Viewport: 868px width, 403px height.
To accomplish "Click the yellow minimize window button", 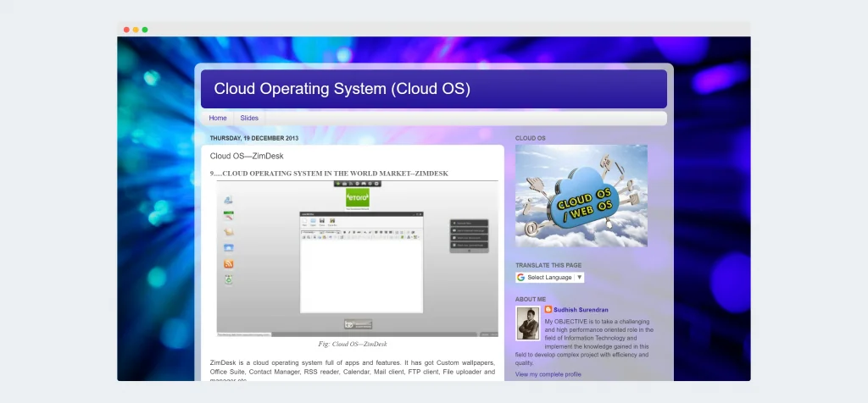I will point(136,30).
